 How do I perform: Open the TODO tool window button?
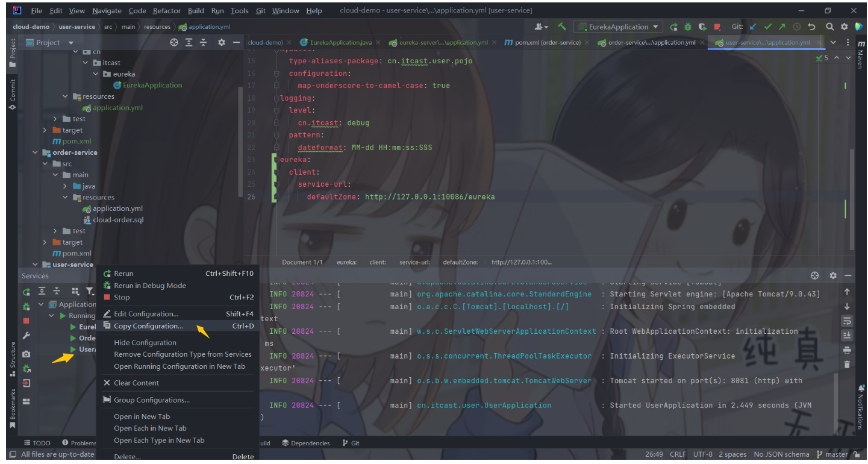37,443
